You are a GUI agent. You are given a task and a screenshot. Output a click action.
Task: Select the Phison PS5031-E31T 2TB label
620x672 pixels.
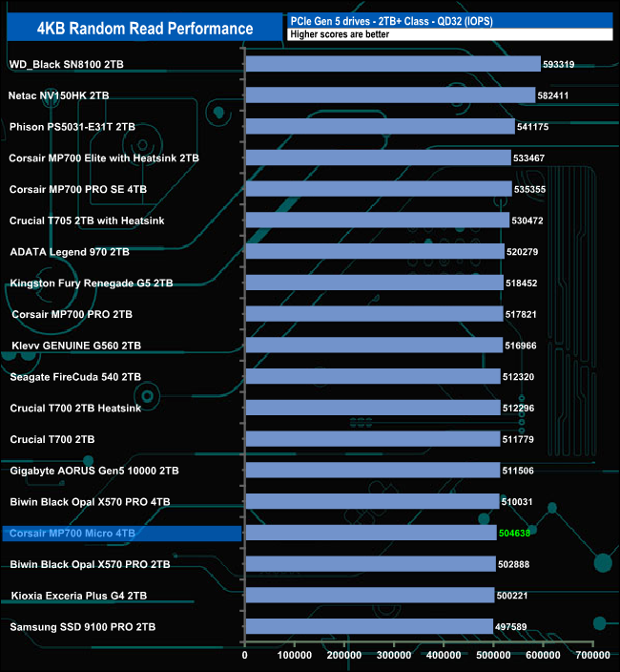72,127
